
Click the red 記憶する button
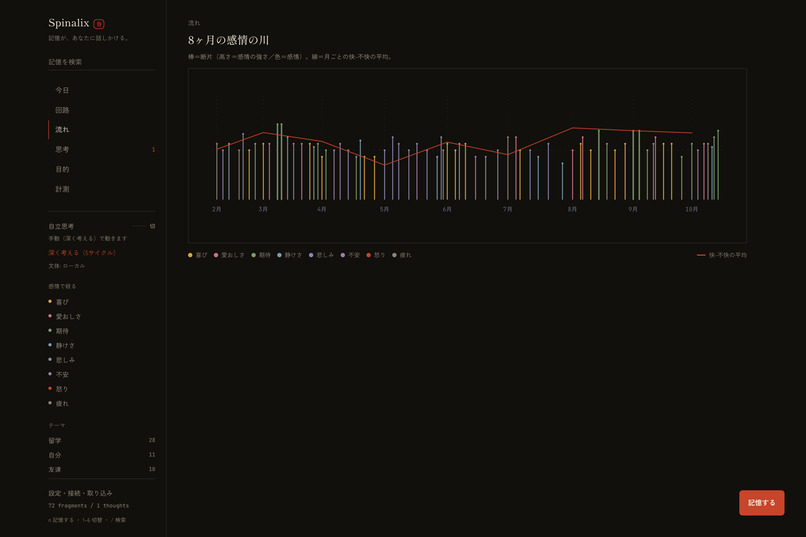(761, 503)
